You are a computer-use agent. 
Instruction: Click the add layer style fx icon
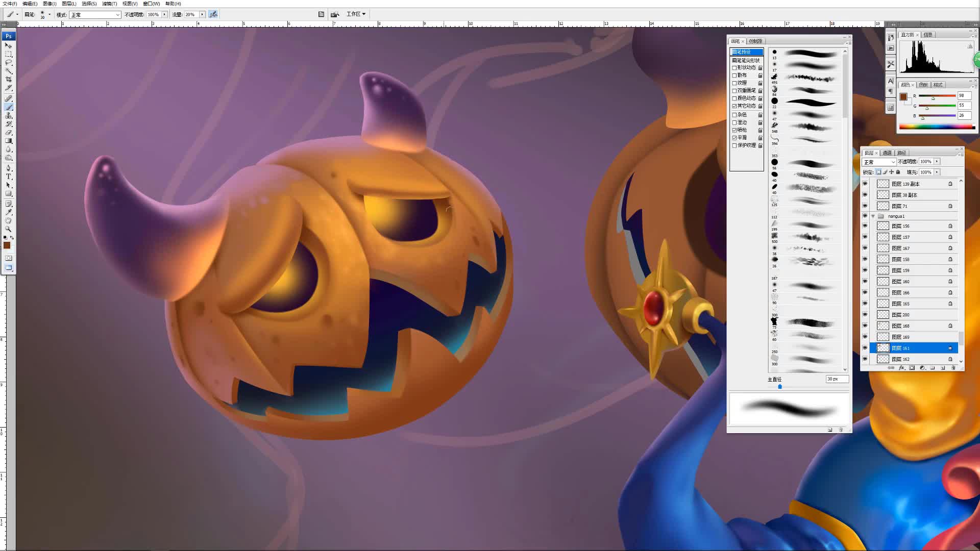coord(901,368)
